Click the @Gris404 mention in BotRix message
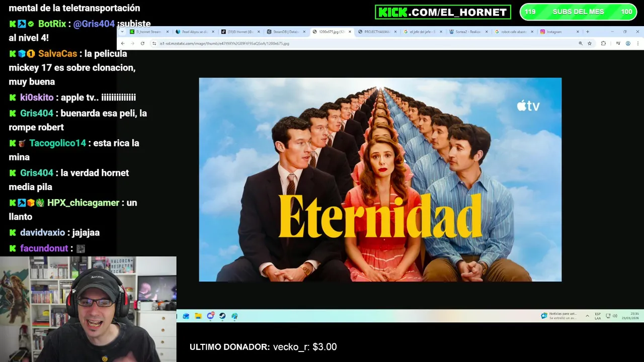Image resolution: width=644 pixels, height=362 pixels. click(94, 24)
